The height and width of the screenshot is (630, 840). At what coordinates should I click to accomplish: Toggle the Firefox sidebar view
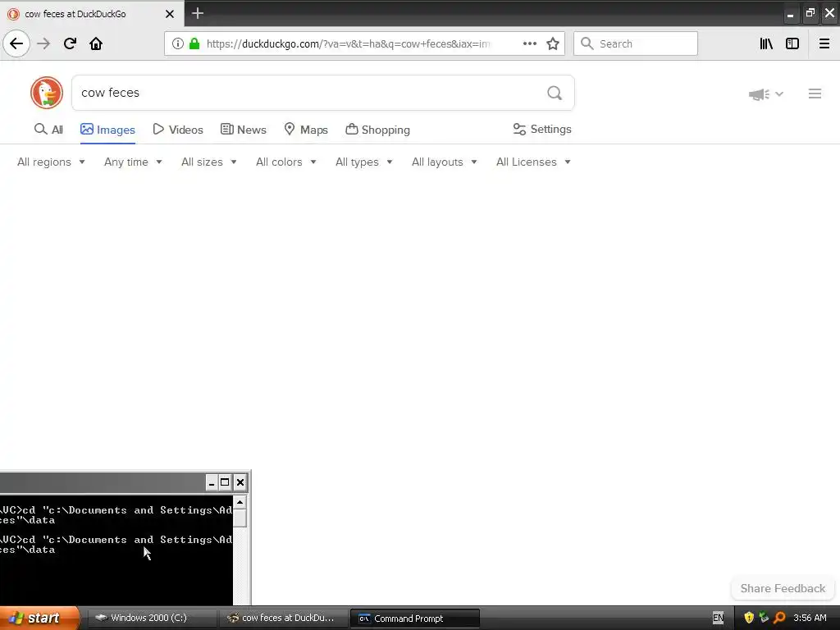(x=792, y=43)
